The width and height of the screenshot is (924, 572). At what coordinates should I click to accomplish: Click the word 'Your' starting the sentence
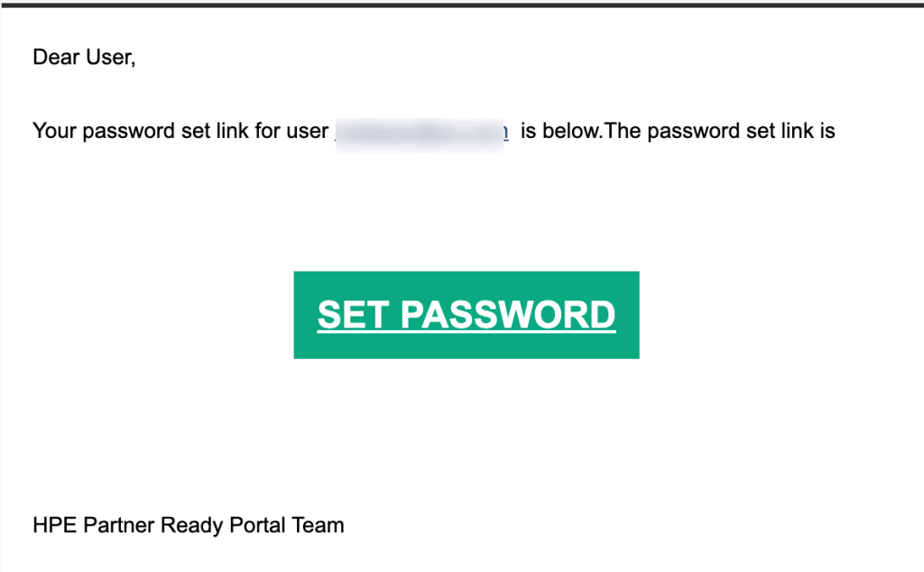click(54, 131)
